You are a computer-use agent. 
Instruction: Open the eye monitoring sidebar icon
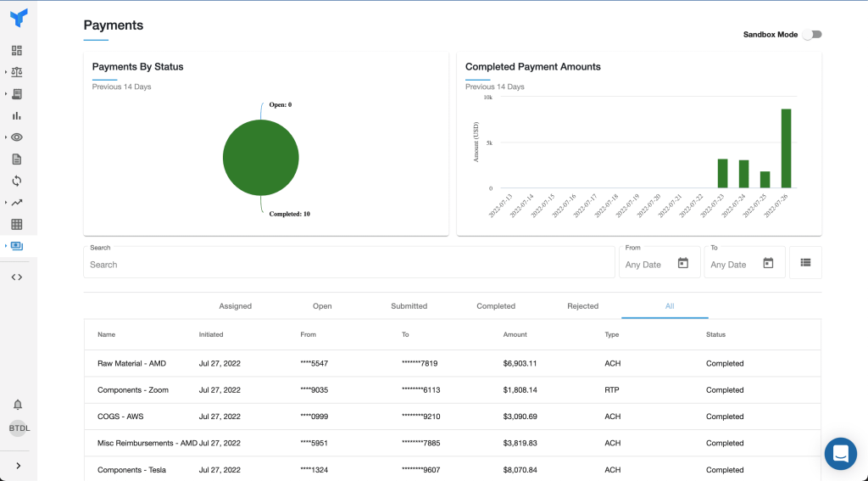click(x=17, y=137)
